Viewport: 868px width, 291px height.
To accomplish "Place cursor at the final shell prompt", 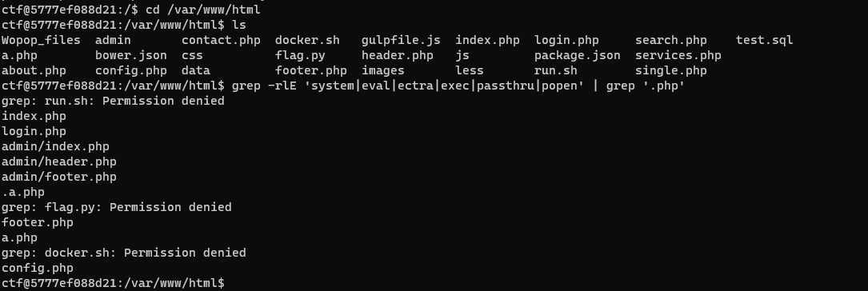I will (x=228, y=283).
